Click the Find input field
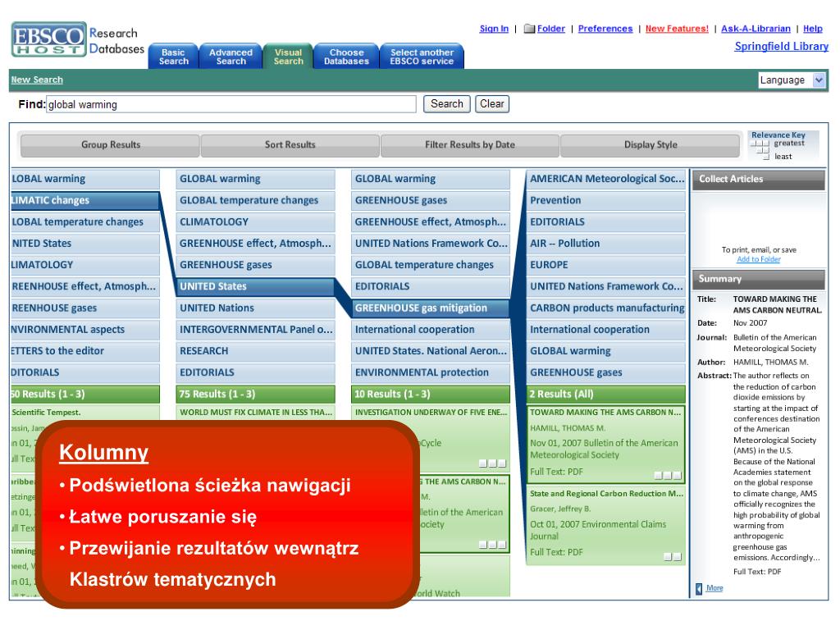The width and height of the screenshot is (840, 630). [231, 104]
